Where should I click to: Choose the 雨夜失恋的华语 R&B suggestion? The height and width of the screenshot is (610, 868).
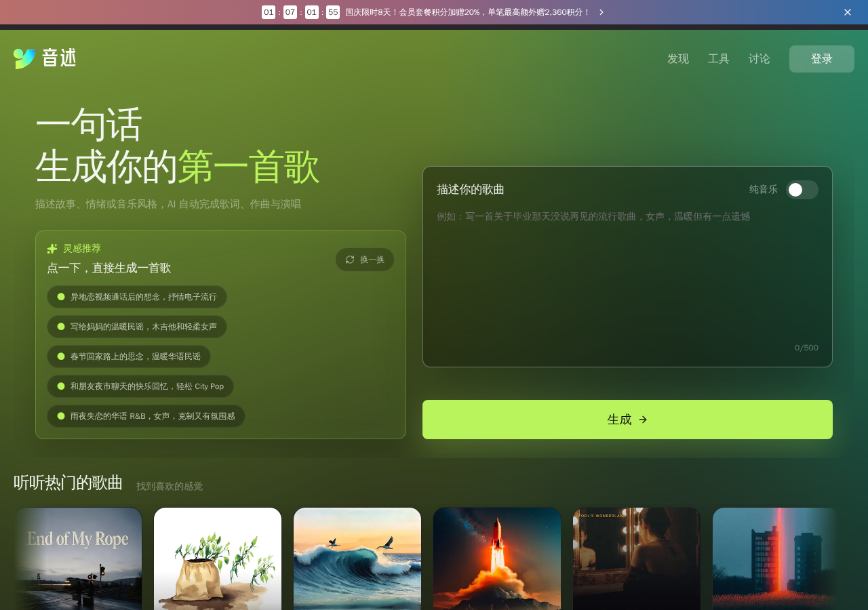click(146, 416)
